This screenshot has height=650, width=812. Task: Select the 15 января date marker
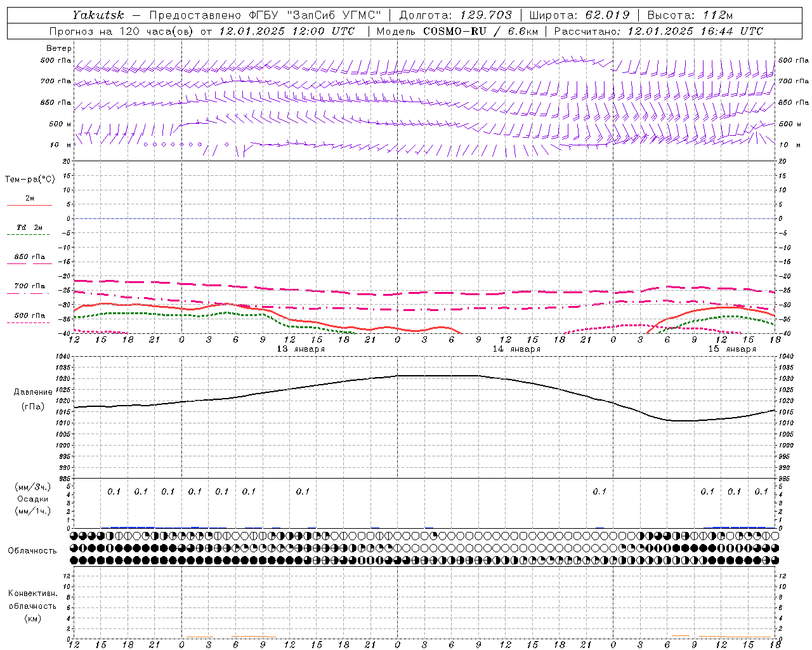[732, 349]
